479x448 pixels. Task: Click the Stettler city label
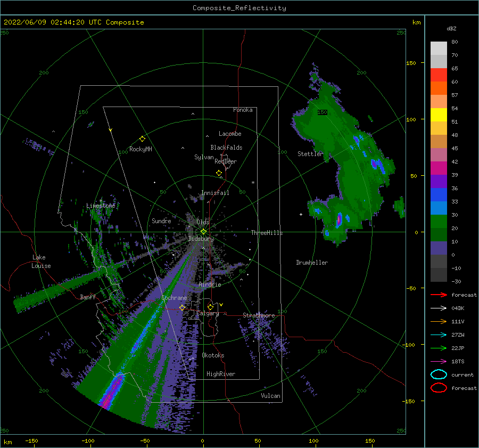tap(310, 154)
